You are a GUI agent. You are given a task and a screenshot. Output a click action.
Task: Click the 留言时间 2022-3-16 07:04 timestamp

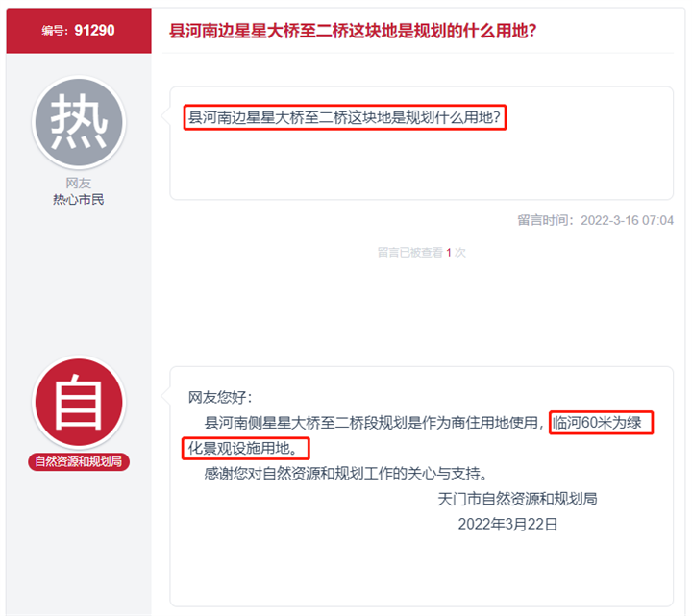point(595,221)
